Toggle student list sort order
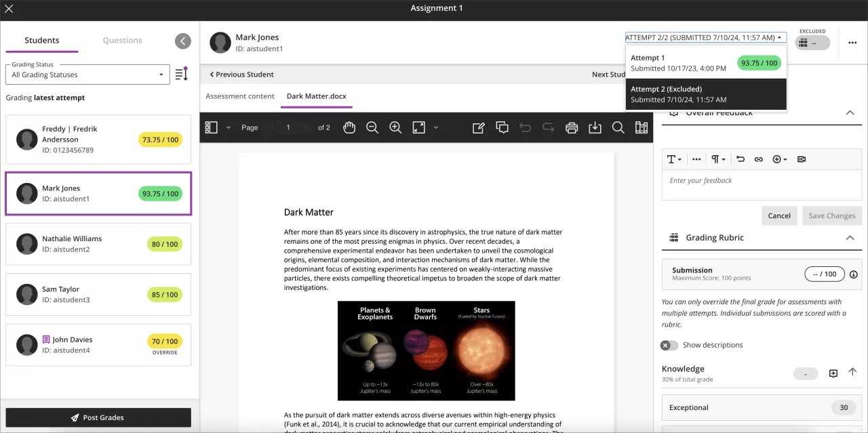The image size is (868, 433). (181, 75)
